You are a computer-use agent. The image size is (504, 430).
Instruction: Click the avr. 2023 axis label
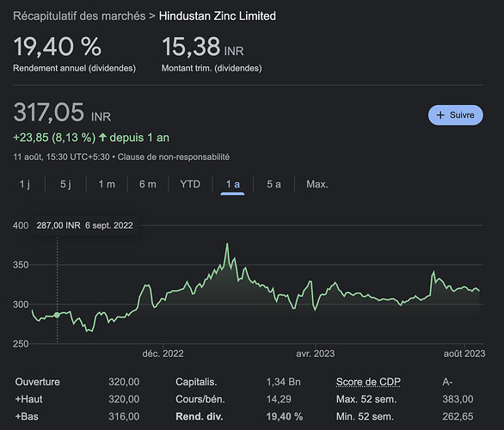coord(316,353)
